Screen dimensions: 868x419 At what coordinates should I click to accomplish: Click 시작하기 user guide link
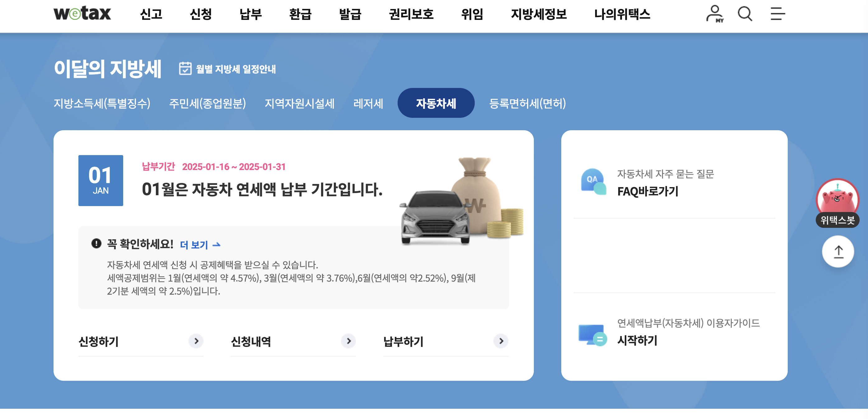tap(637, 340)
